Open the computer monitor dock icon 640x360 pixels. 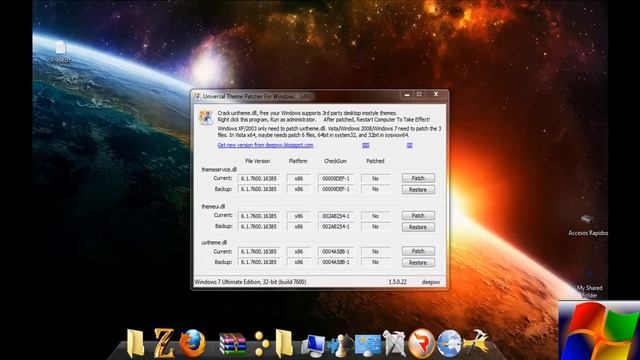(x=313, y=345)
